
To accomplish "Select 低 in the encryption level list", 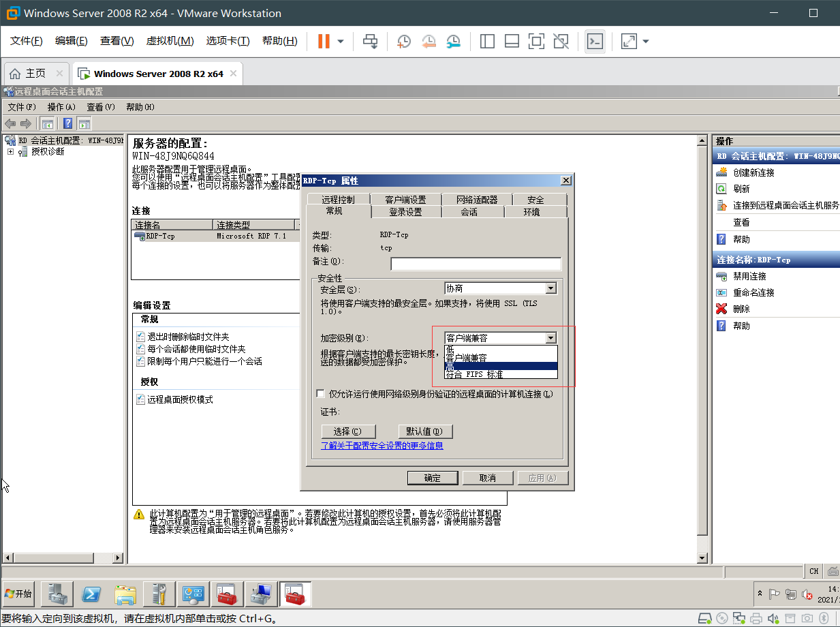I will coord(501,350).
